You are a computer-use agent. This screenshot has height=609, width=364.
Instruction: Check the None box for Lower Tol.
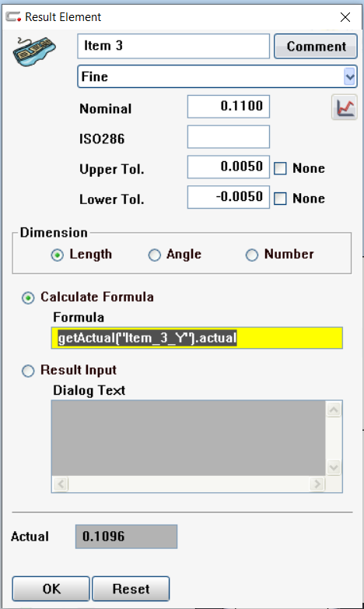(280, 199)
